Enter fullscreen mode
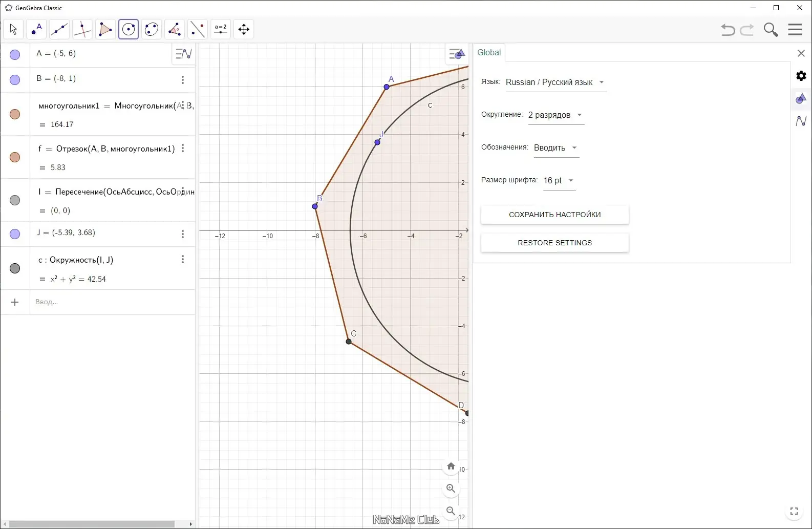This screenshot has height=529, width=812. point(794,511)
